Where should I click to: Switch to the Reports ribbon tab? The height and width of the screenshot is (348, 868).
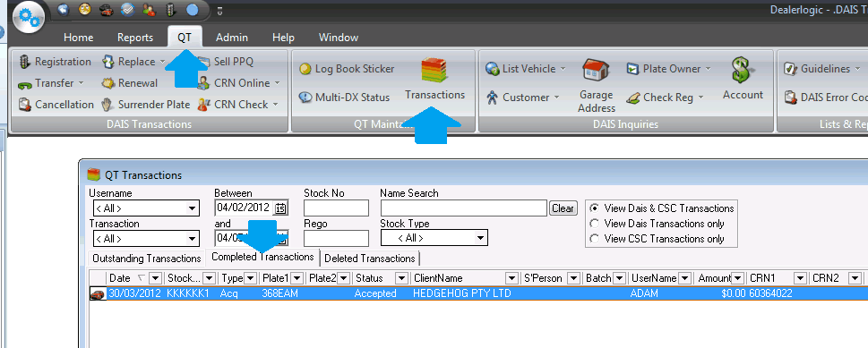[135, 38]
